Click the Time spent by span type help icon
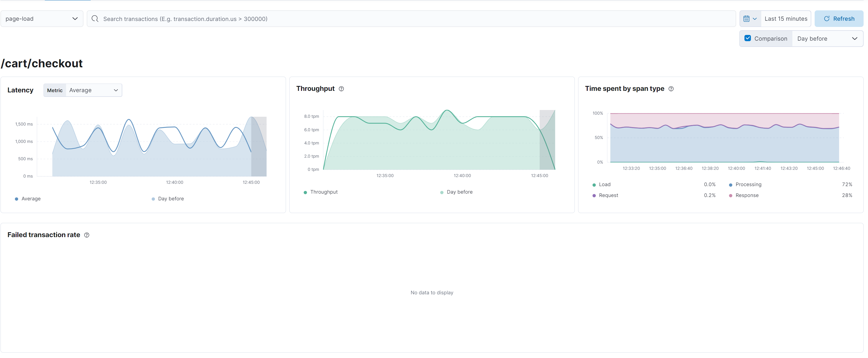This screenshot has height=358, width=868. pos(671,89)
